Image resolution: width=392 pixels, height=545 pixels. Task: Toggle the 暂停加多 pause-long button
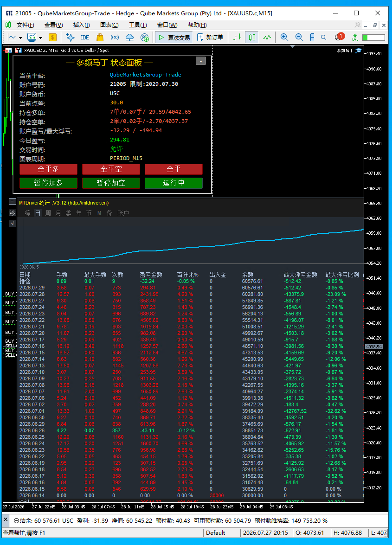[48, 183]
